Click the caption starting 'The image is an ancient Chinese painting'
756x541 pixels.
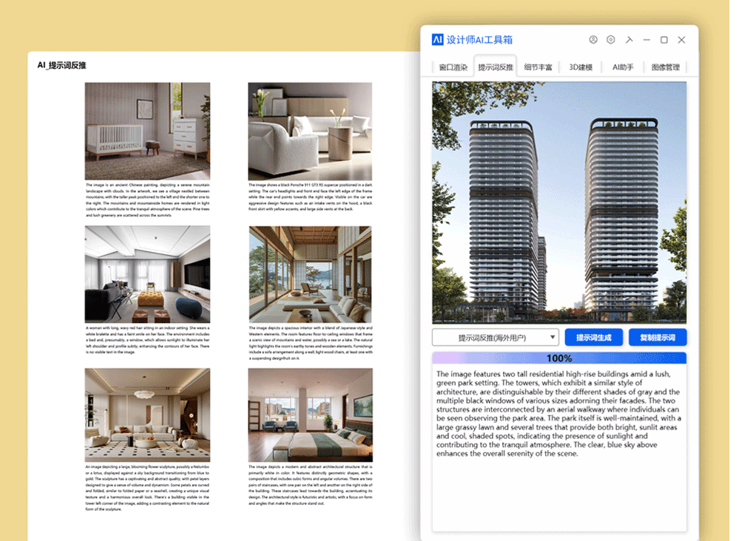(147, 200)
